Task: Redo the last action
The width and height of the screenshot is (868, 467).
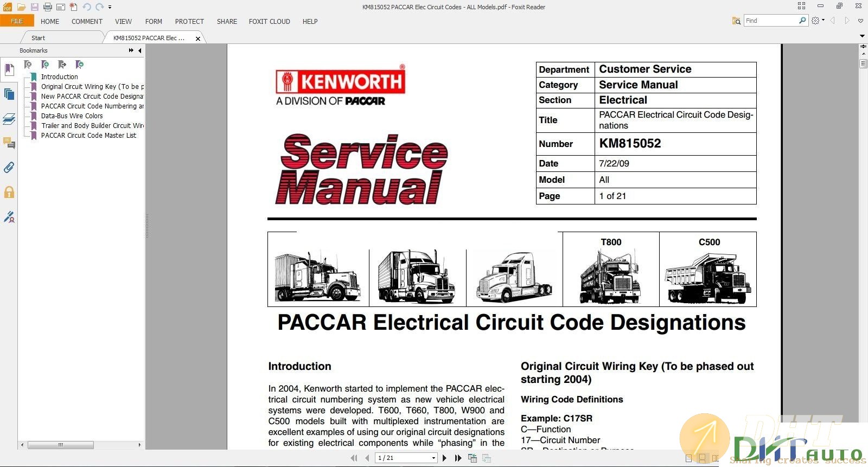Action: pos(100,7)
